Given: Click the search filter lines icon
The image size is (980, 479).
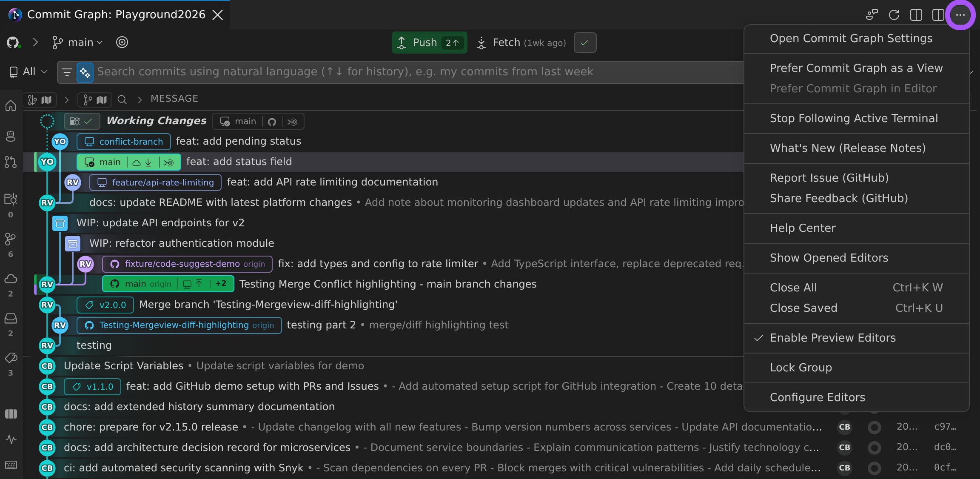Looking at the screenshot, I should pos(67,72).
